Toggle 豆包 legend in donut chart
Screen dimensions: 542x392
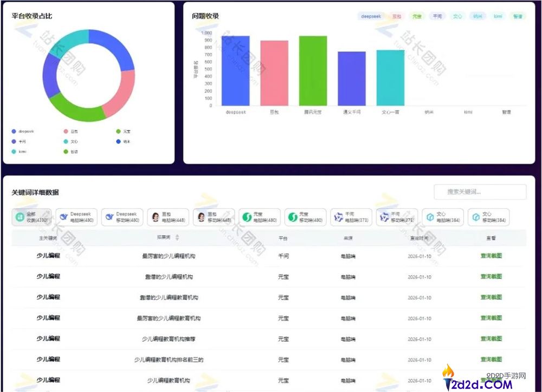(71, 131)
